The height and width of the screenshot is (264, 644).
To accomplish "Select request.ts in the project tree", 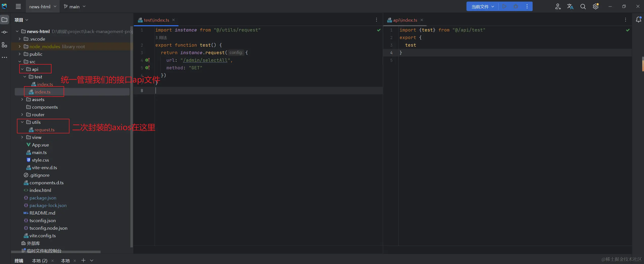I will point(44,130).
